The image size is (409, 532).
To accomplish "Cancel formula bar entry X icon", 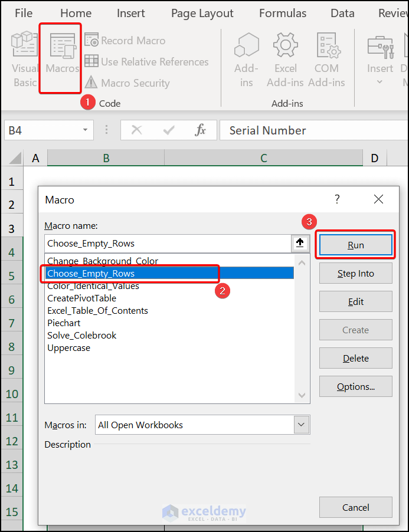I will [136, 130].
